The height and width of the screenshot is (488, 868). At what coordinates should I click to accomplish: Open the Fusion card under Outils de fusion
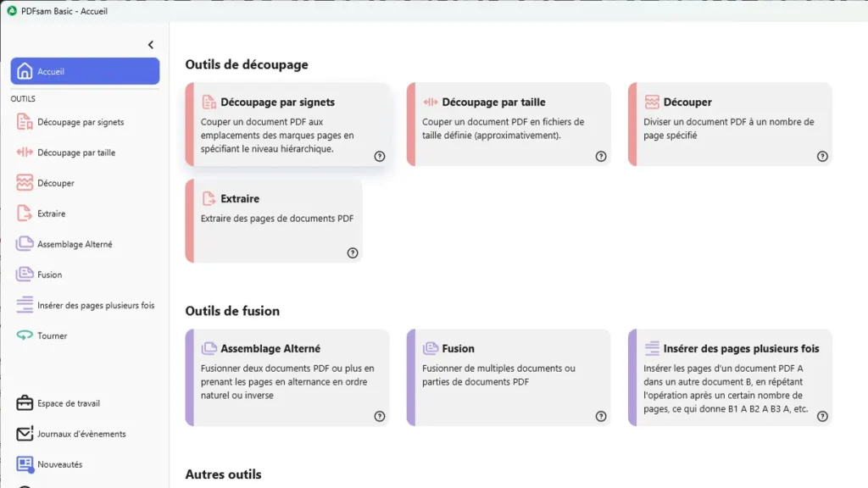509,378
